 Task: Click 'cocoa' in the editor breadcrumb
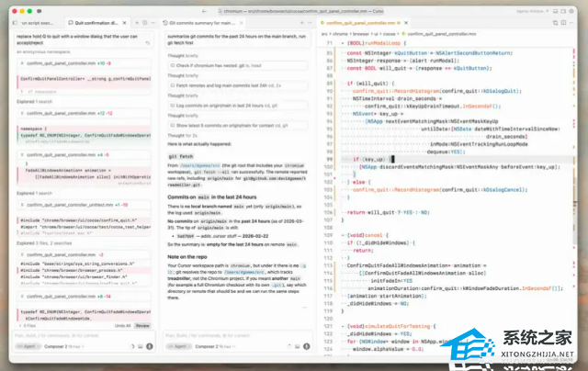coord(389,34)
